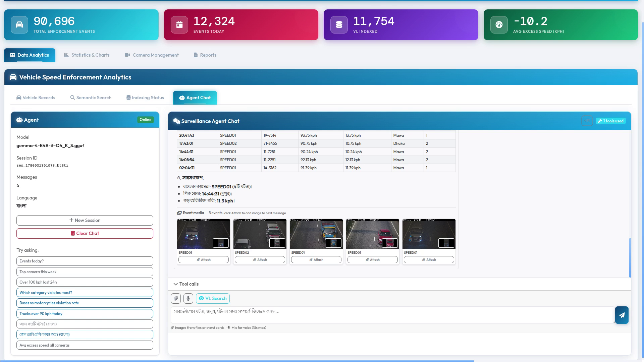Click chat bubbles icon beside Surveillance Agent Chat
The height and width of the screenshot is (362, 644).
tap(176, 121)
